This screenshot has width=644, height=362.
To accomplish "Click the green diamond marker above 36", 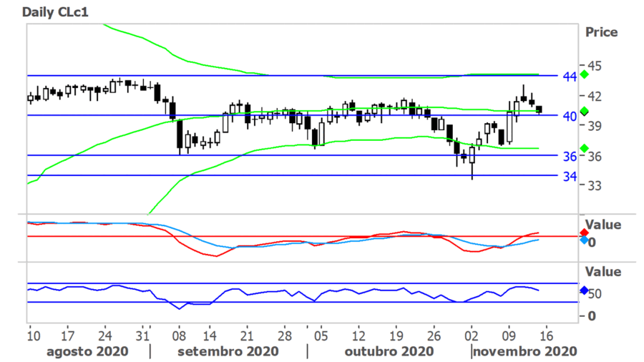I will click(584, 148).
